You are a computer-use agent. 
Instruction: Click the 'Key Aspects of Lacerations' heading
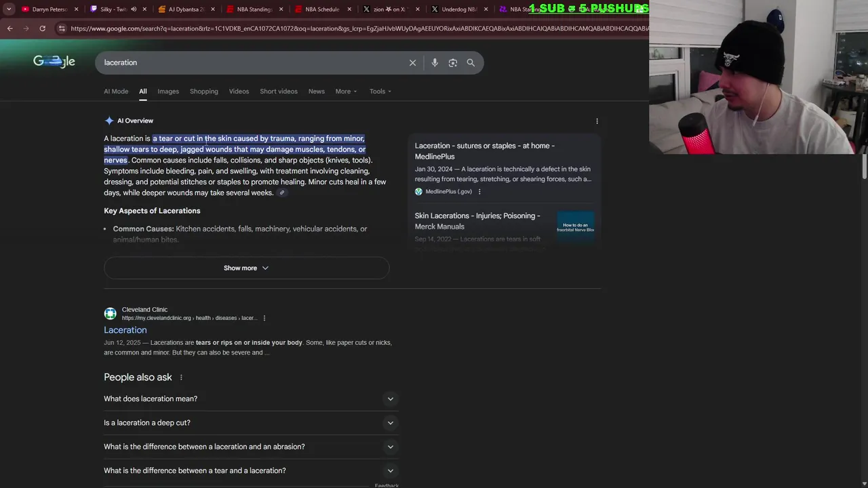coord(152,211)
